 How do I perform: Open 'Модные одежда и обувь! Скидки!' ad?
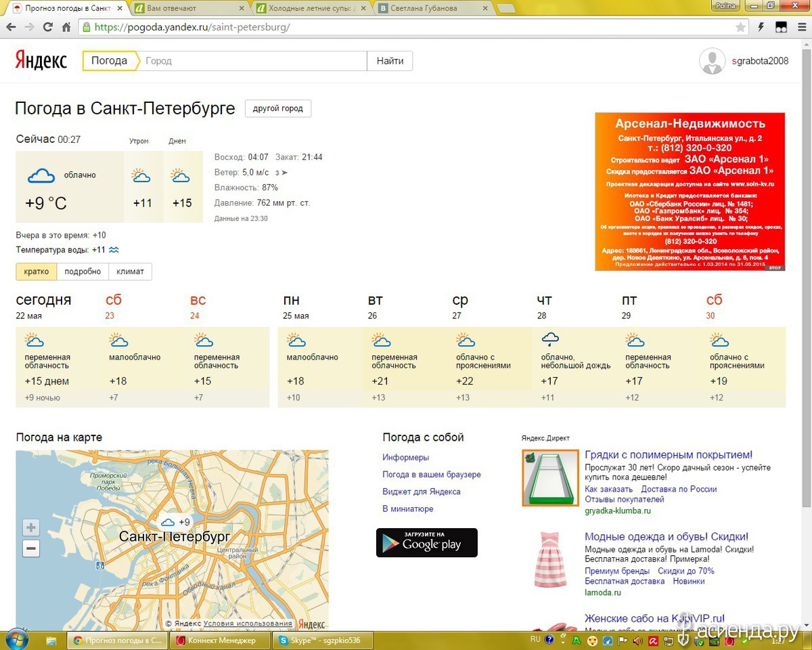tap(667, 537)
